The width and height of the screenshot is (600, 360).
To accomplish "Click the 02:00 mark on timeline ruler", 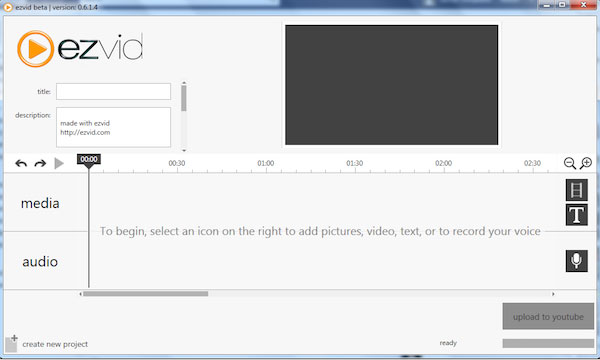I will tap(443, 163).
